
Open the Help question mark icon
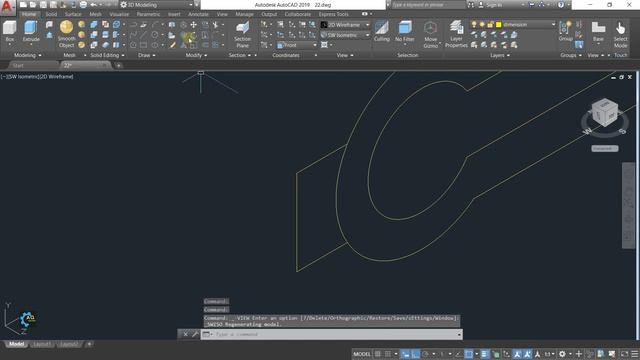(561, 5)
